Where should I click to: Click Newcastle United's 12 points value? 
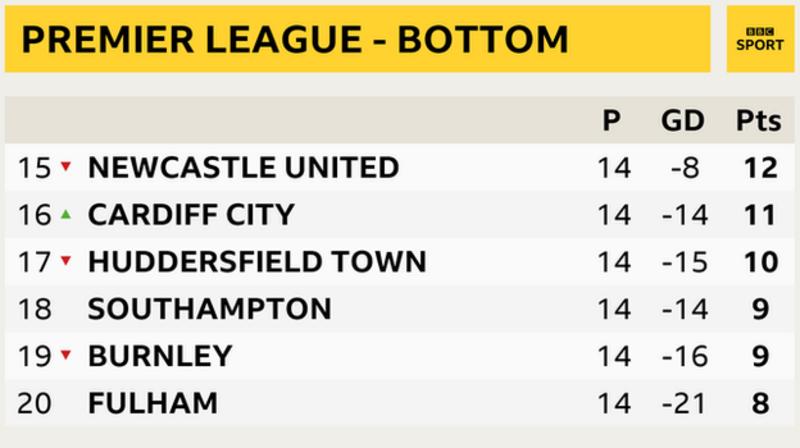point(761,167)
